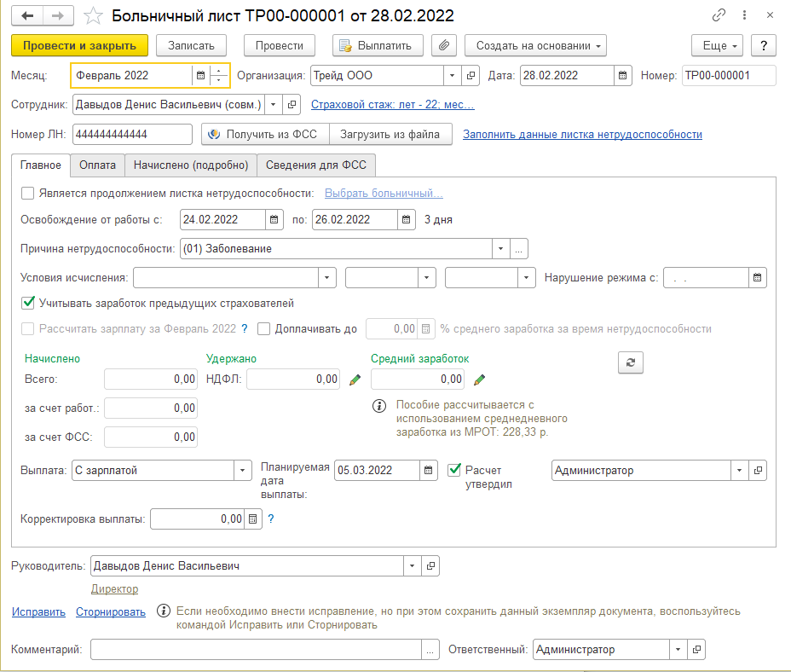Switch to the Главное tab
Image resolution: width=791 pixels, height=672 pixels.
point(41,165)
